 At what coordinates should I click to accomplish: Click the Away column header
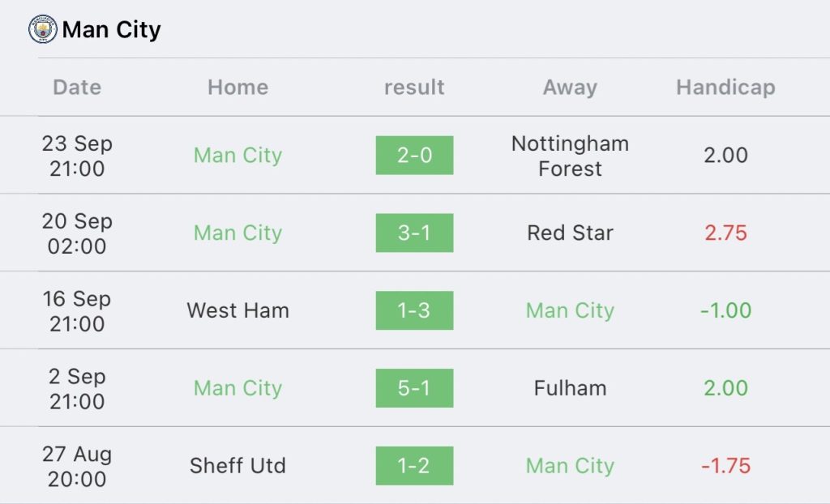(570, 88)
